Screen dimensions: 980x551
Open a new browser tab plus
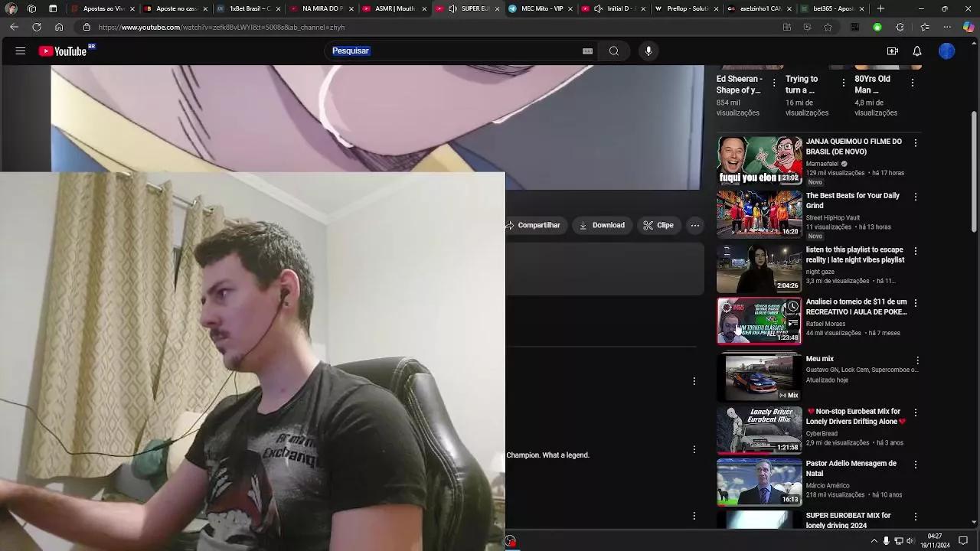point(880,8)
